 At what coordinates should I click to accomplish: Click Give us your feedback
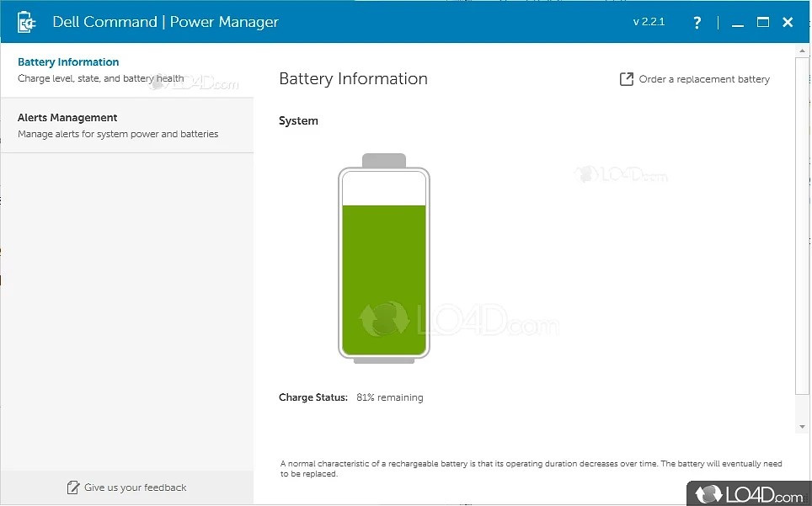coord(135,487)
